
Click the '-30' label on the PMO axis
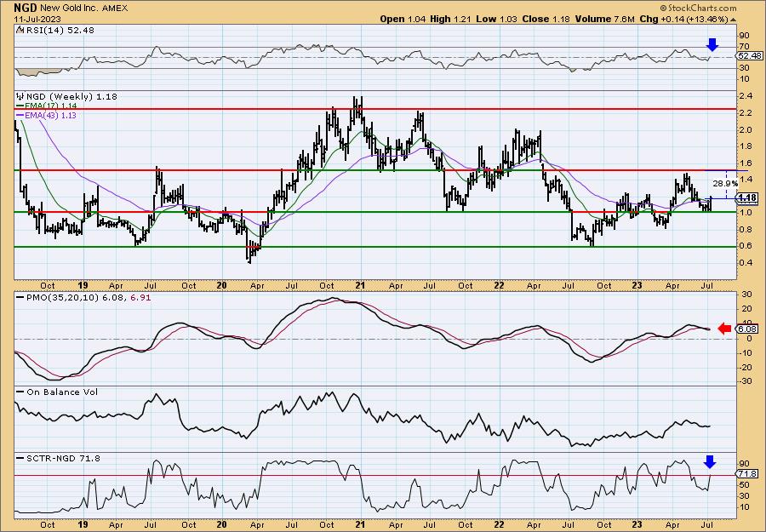click(745, 381)
